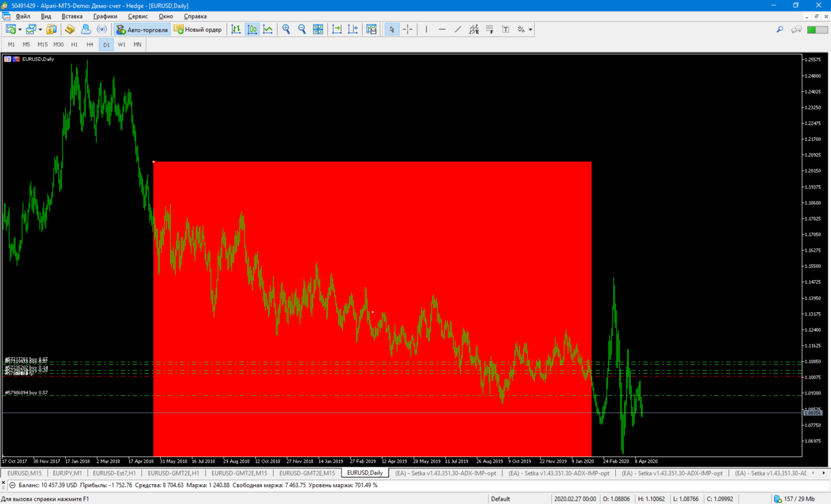The height and width of the screenshot is (504, 831).
Task: Click the current price tag on price scale
Action: tap(813, 413)
